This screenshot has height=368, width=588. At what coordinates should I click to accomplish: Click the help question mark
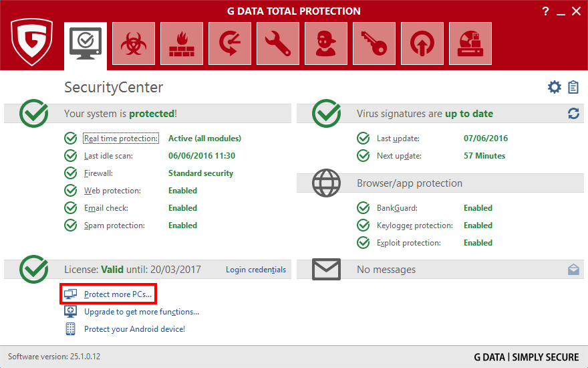point(546,11)
